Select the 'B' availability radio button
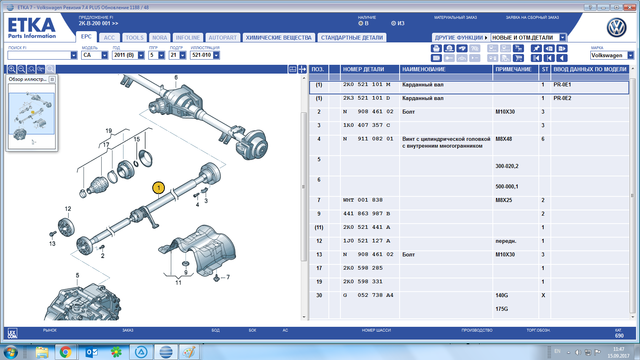The image size is (640, 360). pos(361,23)
